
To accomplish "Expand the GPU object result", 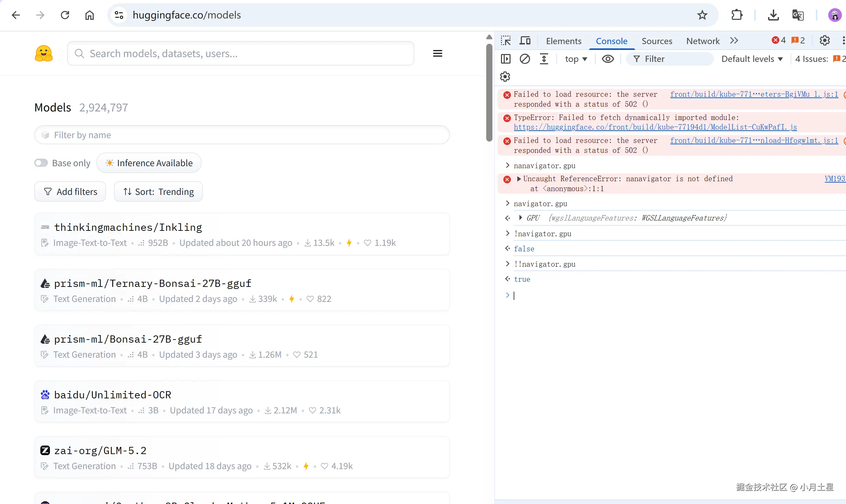I will tap(520, 218).
